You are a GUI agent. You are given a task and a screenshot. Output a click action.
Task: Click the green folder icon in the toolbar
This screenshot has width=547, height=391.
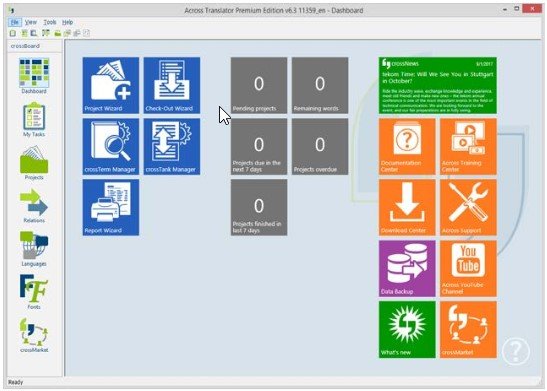point(58,33)
